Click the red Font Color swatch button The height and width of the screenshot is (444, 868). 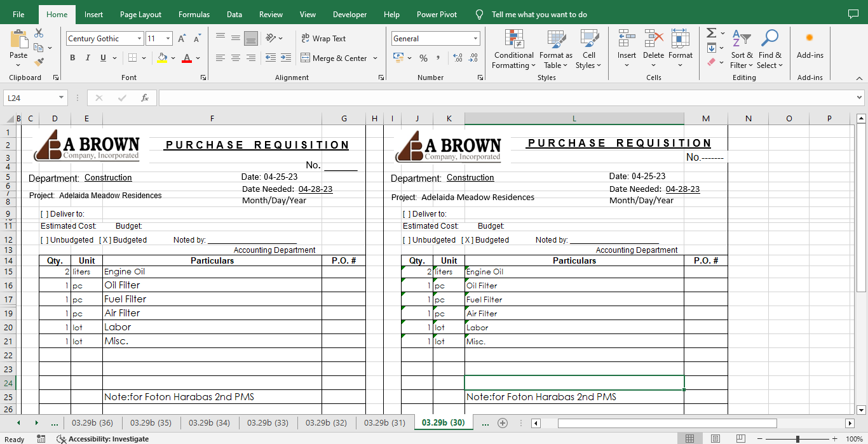[186, 58]
